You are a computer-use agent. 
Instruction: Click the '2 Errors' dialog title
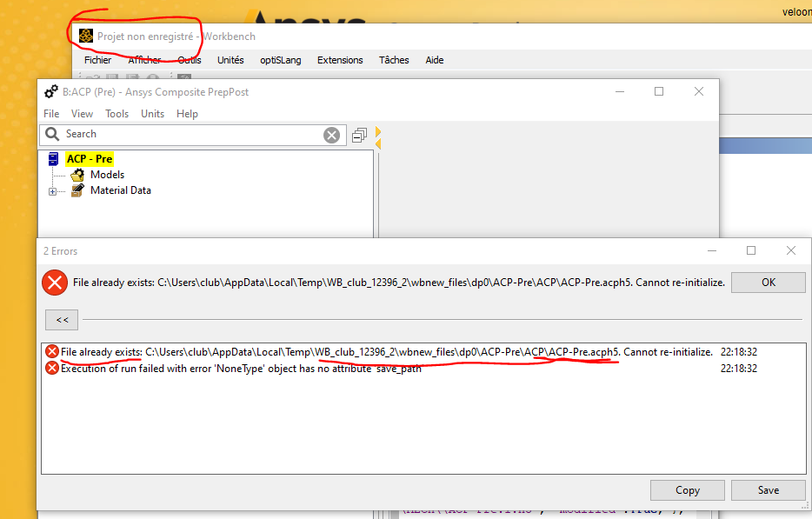pyautogui.click(x=60, y=251)
